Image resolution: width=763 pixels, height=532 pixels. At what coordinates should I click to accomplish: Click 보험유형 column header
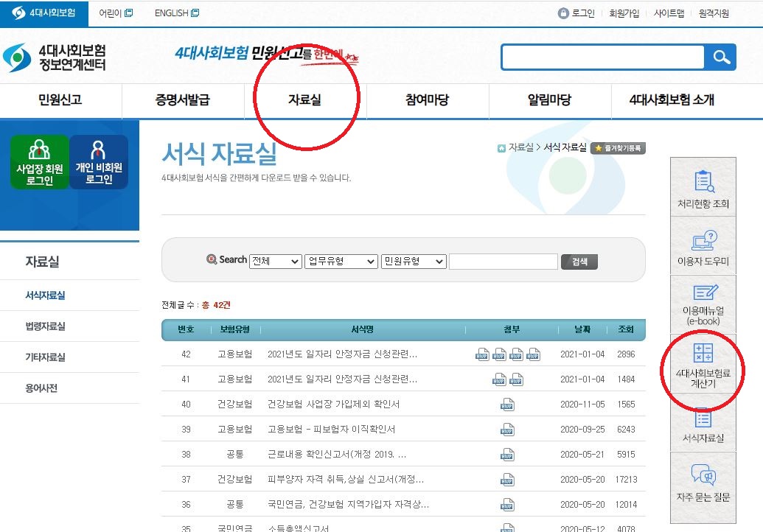coord(235,329)
